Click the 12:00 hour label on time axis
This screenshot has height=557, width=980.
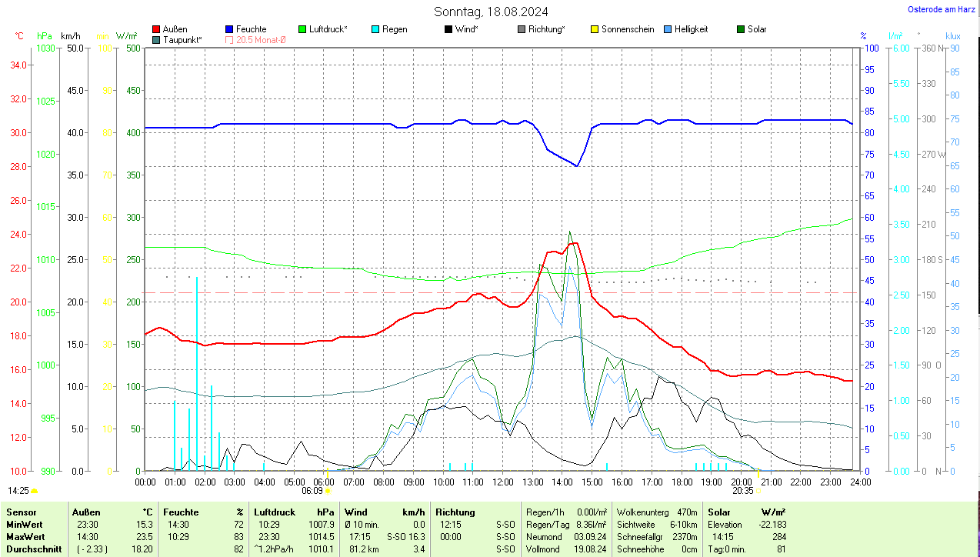[502, 482]
